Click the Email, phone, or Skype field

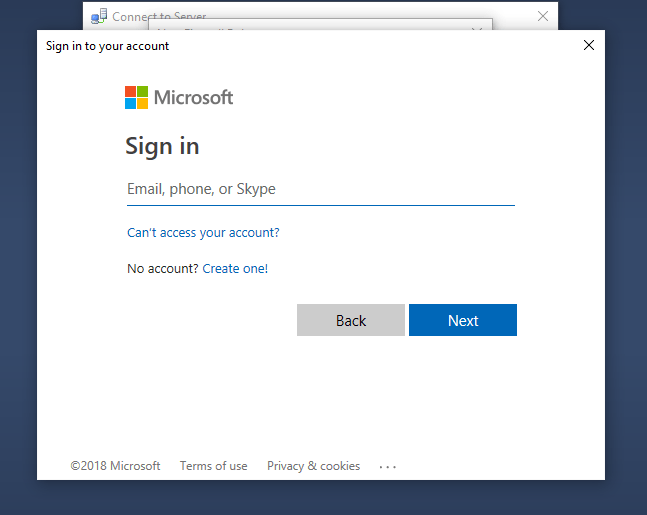321,189
